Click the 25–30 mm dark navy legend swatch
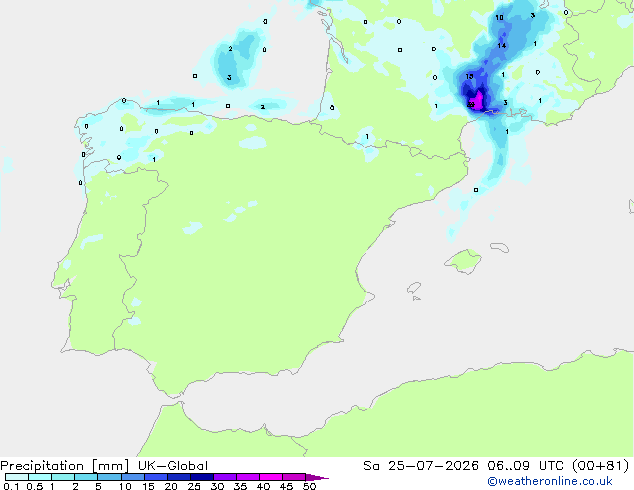Viewport: 634px width, 490px height. 201,477
